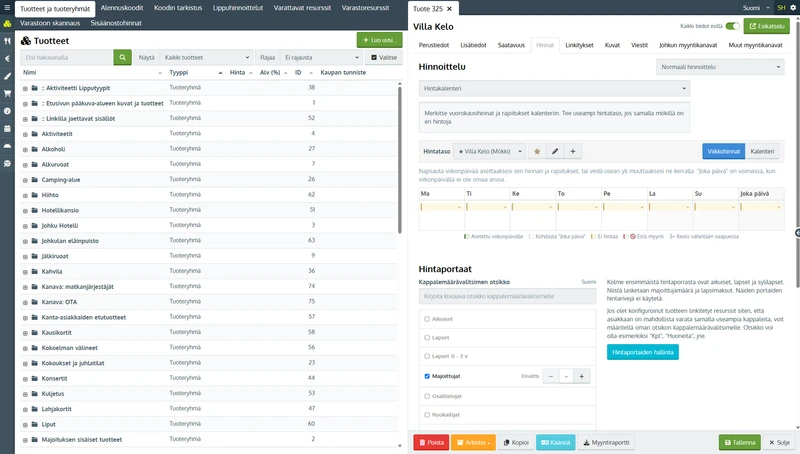
Task: Click the restaurant fork-knife sidebar icon
Action: click(7, 41)
